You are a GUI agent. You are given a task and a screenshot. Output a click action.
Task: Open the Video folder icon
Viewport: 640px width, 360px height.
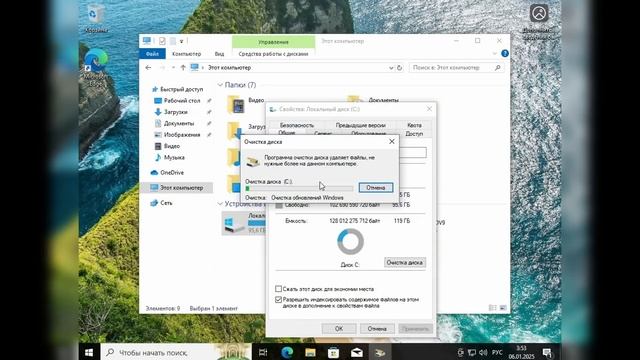[236, 104]
